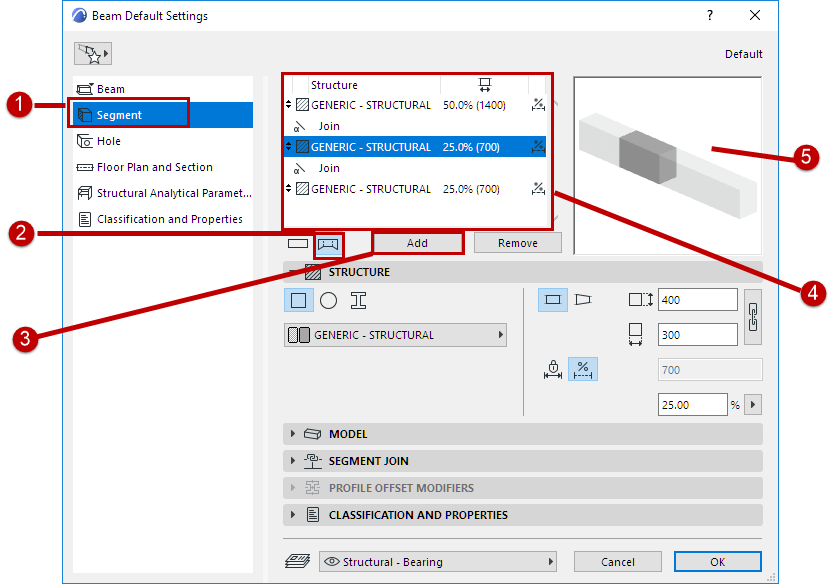Click the beam 3D preview thumbnail
Viewport: 828px width, 584px height.
coord(667,166)
